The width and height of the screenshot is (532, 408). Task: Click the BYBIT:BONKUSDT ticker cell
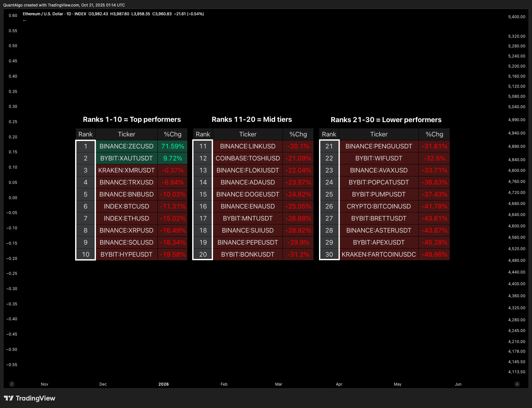248,254
